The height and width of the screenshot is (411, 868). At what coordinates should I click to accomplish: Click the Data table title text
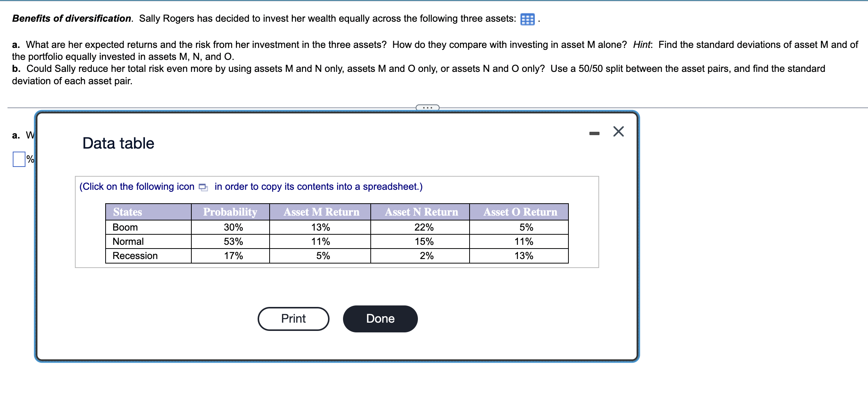point(118,143)
